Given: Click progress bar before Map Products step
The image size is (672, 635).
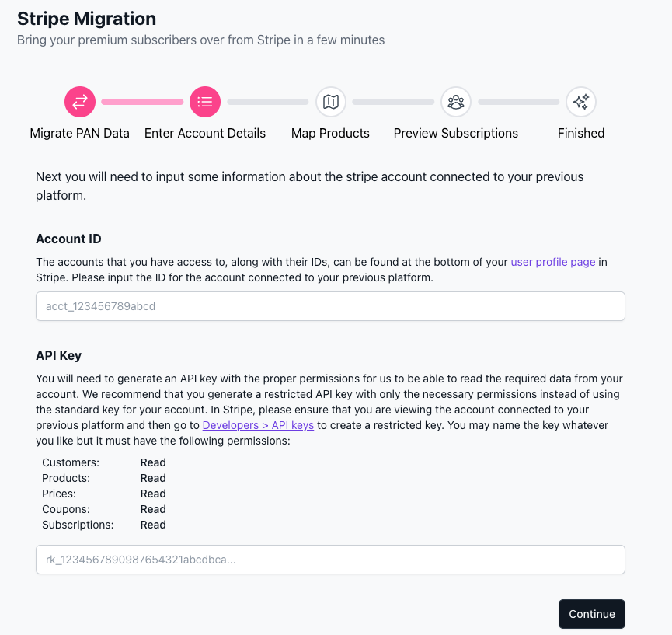Looking at the screenshot, I should coord(268,102).
